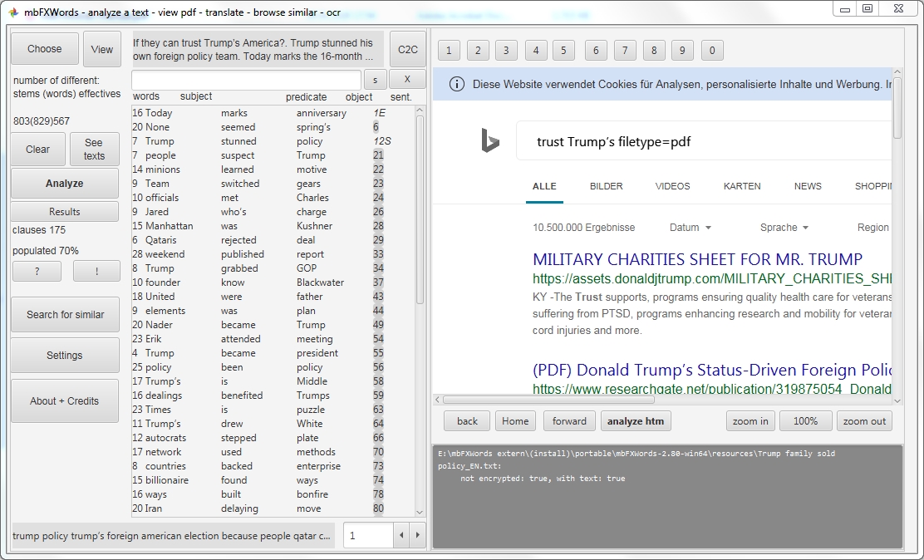The height and width of the screenshot is (560, 924).
Task: Click the Choose button
Action: (45, 49)
